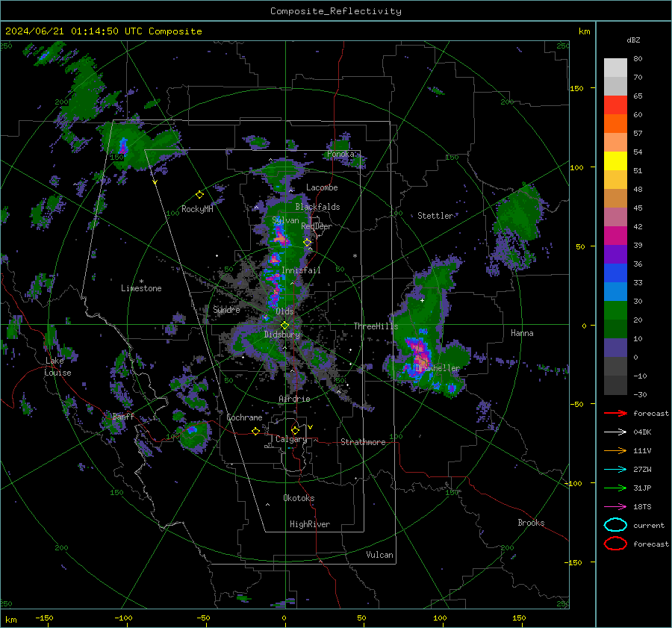Click the 0 tick on the bottom axis

(x=284, y=618)
